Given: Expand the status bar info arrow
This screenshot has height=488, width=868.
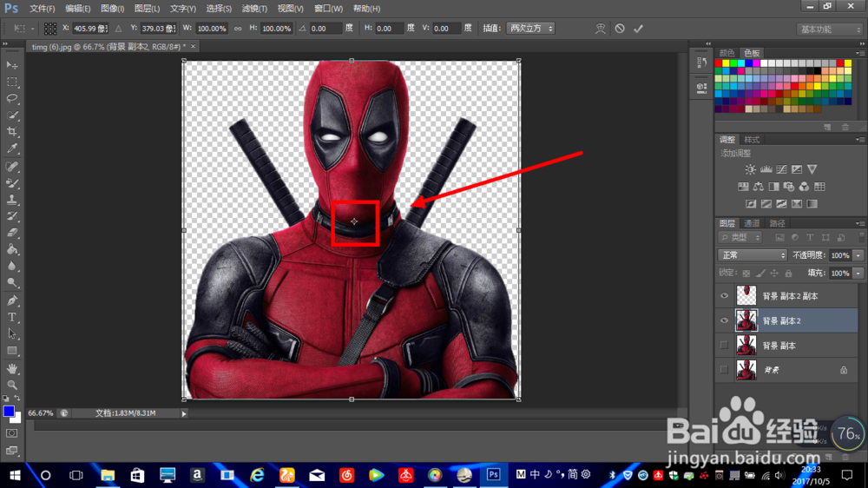Looking at the screenshot, I should [x=184, y=413].
